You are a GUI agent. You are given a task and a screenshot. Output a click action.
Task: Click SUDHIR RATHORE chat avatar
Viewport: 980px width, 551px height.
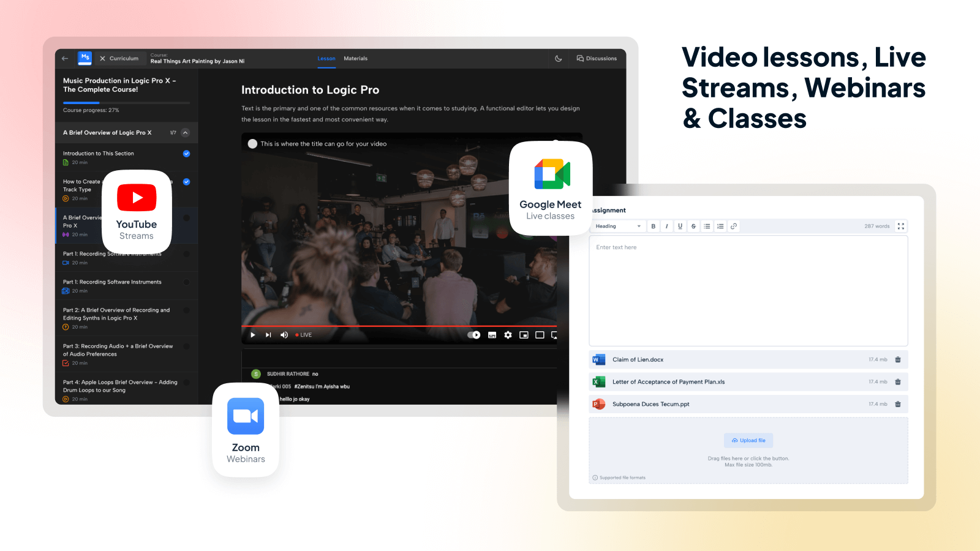tap(256, 374)
